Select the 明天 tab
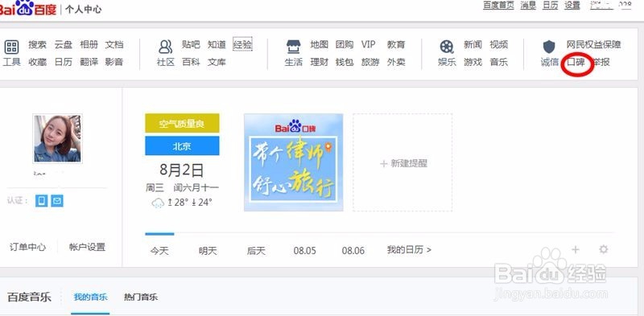Screen dimensions: 644x316 click(208, 250)
